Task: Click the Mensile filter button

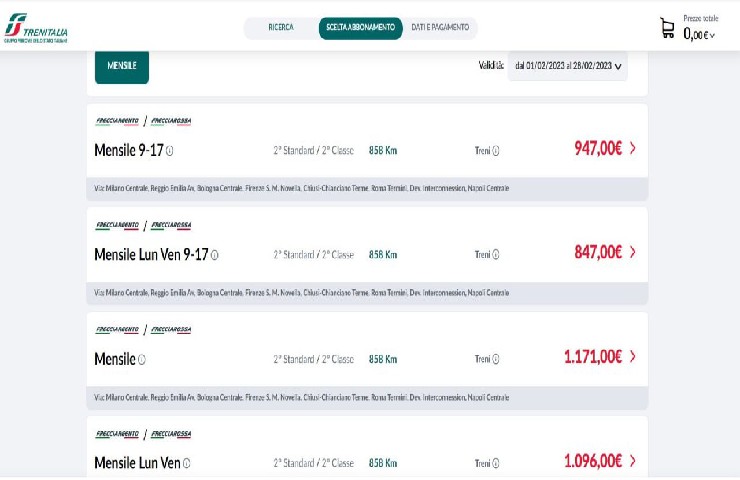Action: [122, 66]
